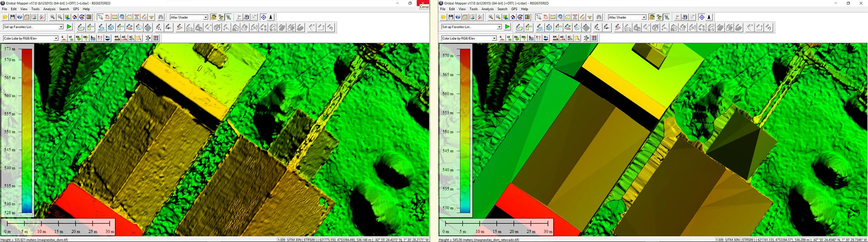Image resolution: width=868 pixels, height=242 pixels.
Task: Click Zoom In magnifier in left window
Action: click(x=53, y=17)
